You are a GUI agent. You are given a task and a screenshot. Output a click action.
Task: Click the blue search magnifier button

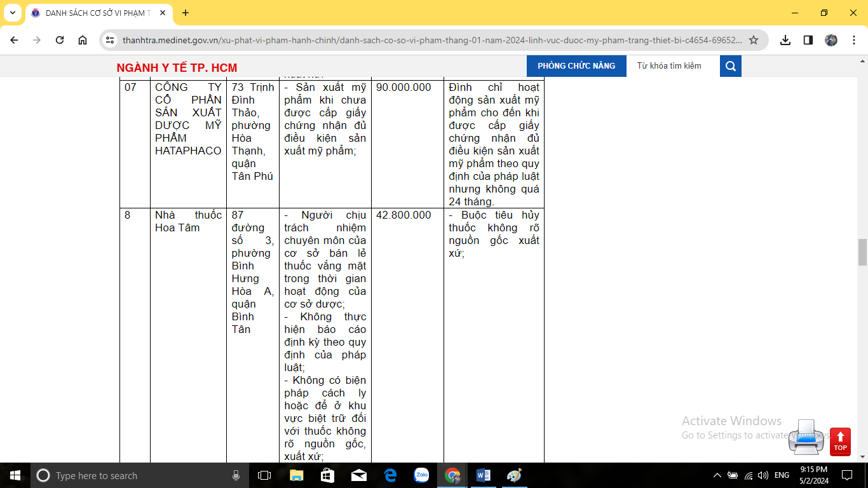[x=731, y=66]
